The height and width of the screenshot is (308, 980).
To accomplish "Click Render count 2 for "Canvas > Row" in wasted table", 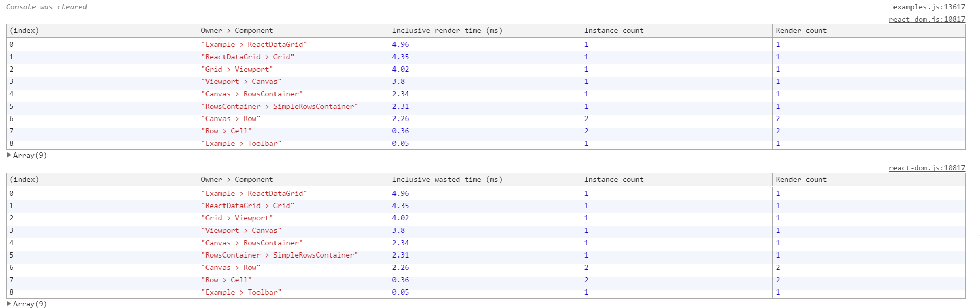I will [x=778, y=267].
